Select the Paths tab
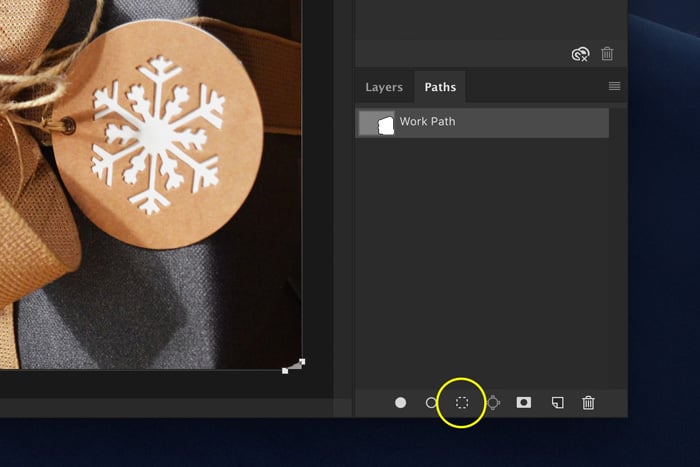 tap(440, 87)
